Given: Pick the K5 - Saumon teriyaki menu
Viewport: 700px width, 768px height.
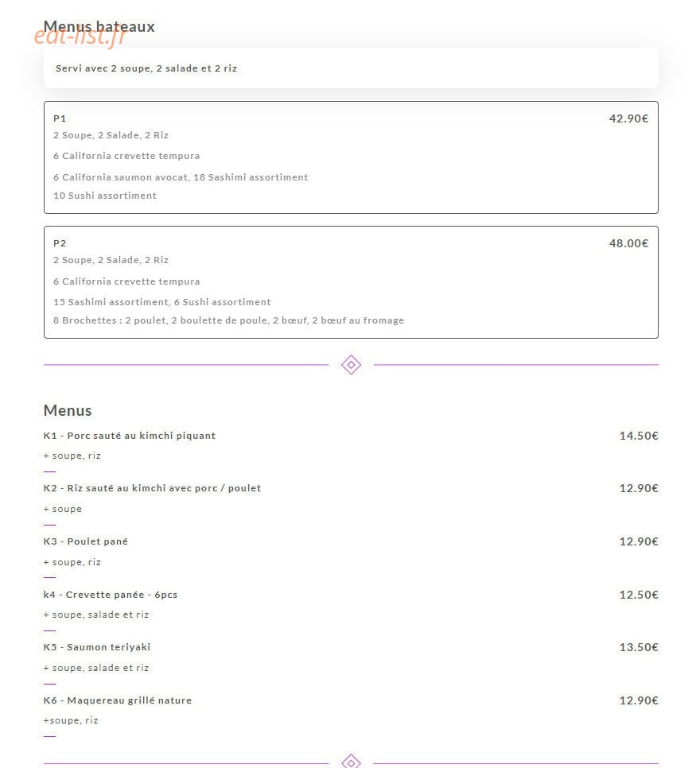Looking at the screenshot, I should click(97, 647).
